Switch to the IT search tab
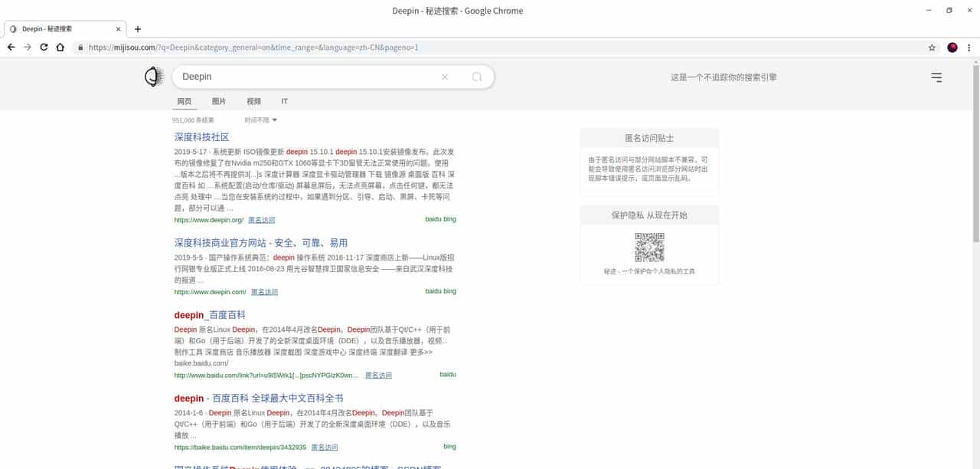Screen dimensions: 980x469 (284, 101)
